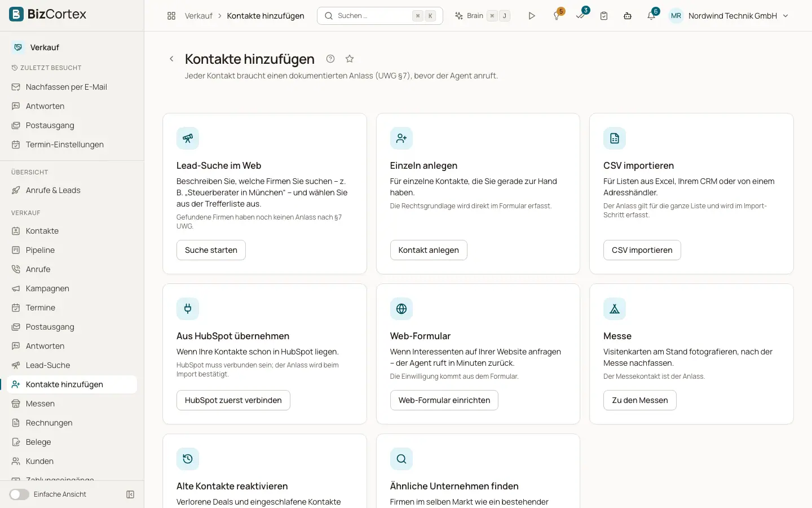The image size is (812, 508).
Task: Open the checkmark tasks icon with badge 3
Action: click(581, 15)
